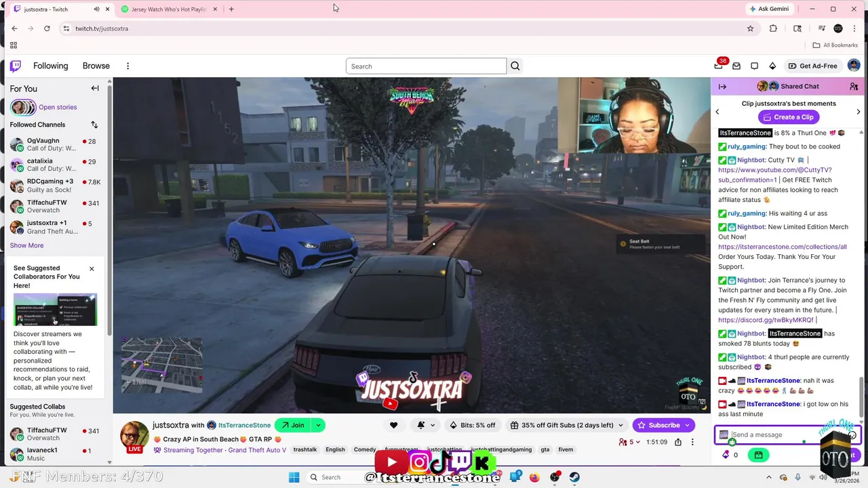Open ItsTerranceStone channel link under video
The width and height of the screenshot is (868, 488).
click(244, 426)
